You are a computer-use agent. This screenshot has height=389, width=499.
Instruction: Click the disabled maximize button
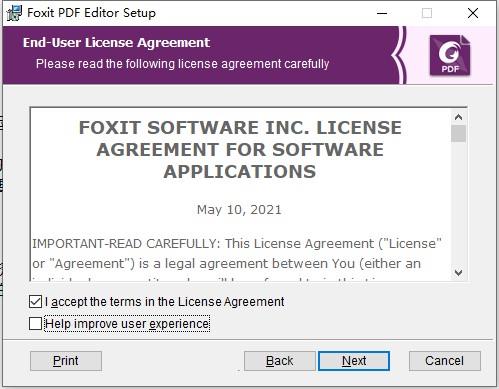tap(427, 13)
